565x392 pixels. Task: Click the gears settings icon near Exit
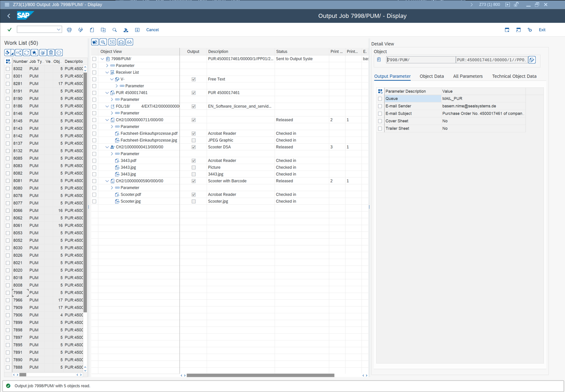pos(530,30)
